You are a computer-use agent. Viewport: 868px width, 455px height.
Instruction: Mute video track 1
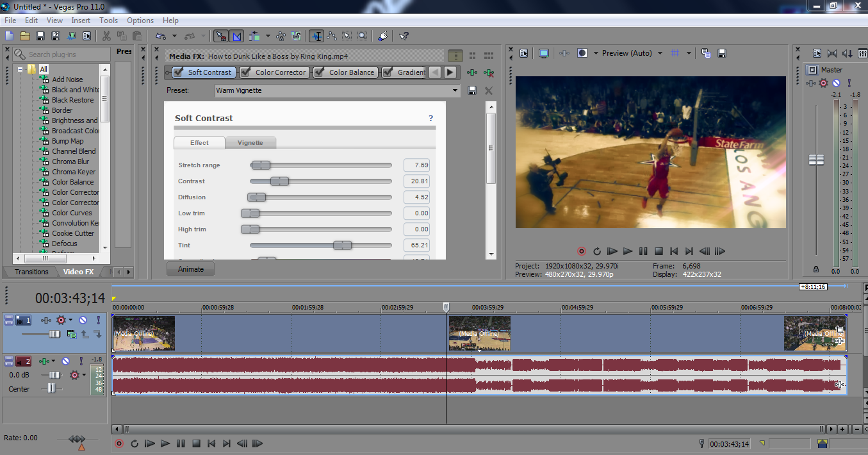83,320
